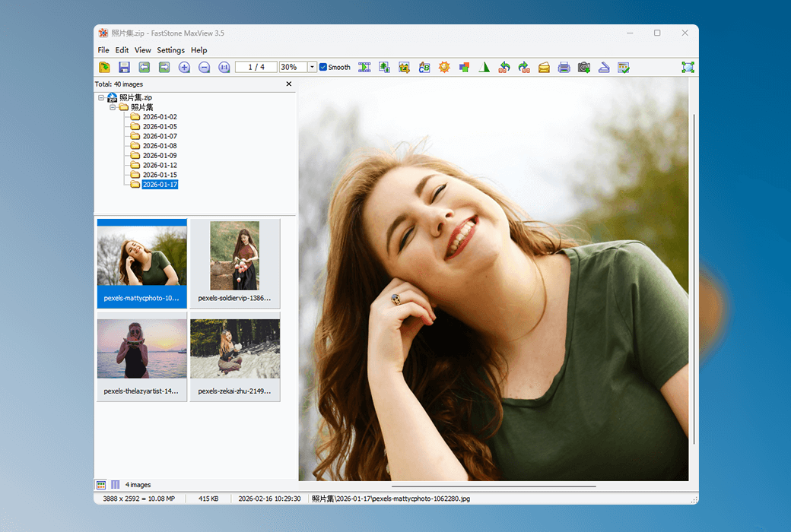Viewport: 791px width, 532px height.
Task: Print the current image
Action: click(563, 67)
